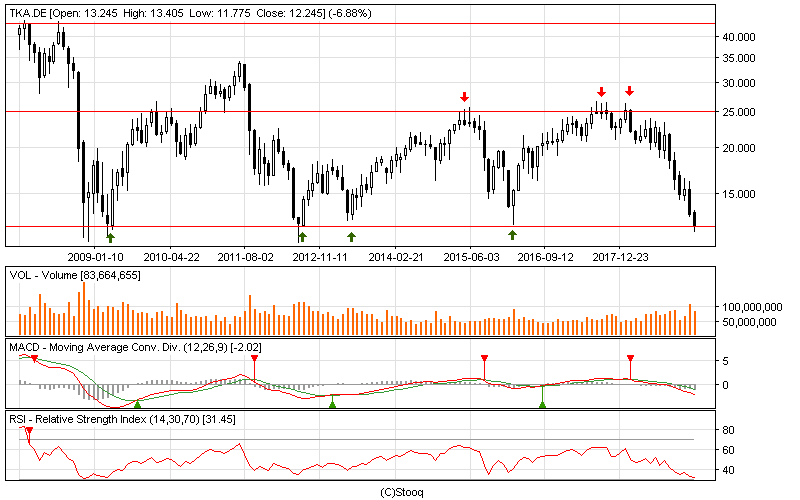The height and width of the screenshot is (500, 800).
Task: Click the 2012-11-11 date label
Action: (x=320, y=257)
